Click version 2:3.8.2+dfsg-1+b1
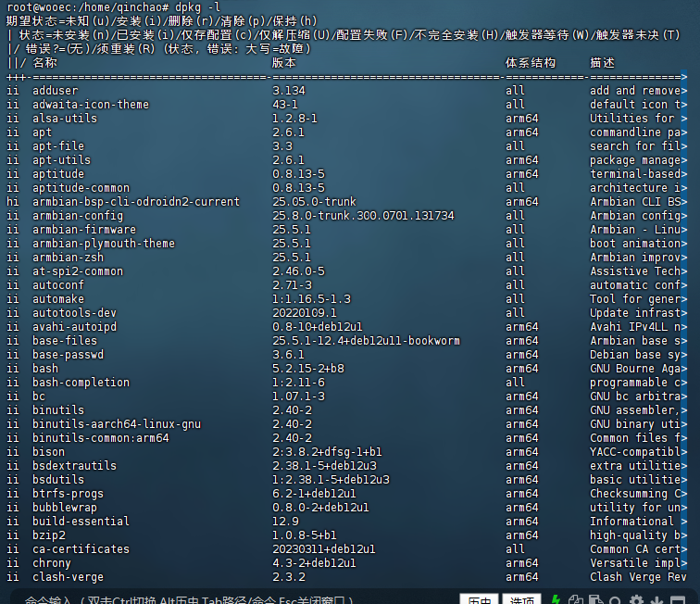The image size is (700, 604). 327,452
